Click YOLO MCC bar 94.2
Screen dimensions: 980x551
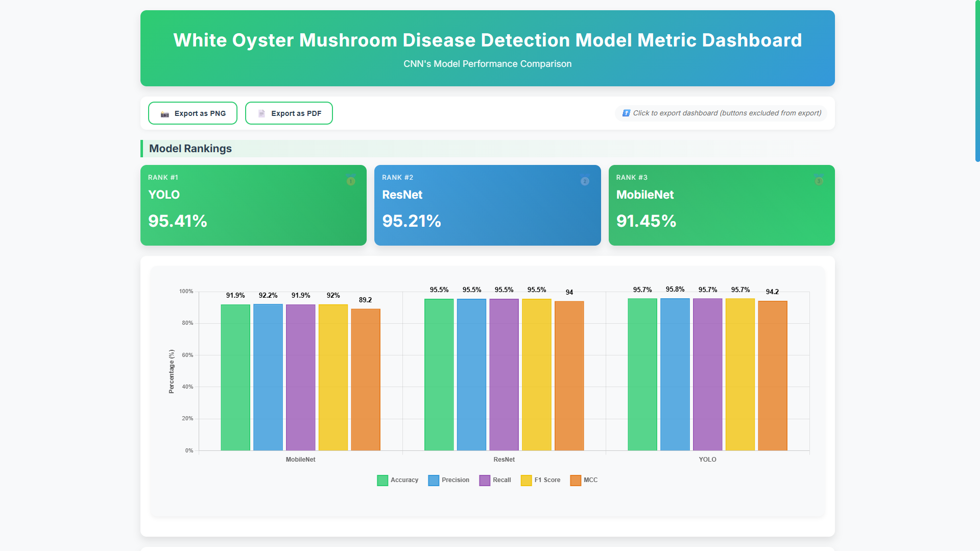click(773, 376)
